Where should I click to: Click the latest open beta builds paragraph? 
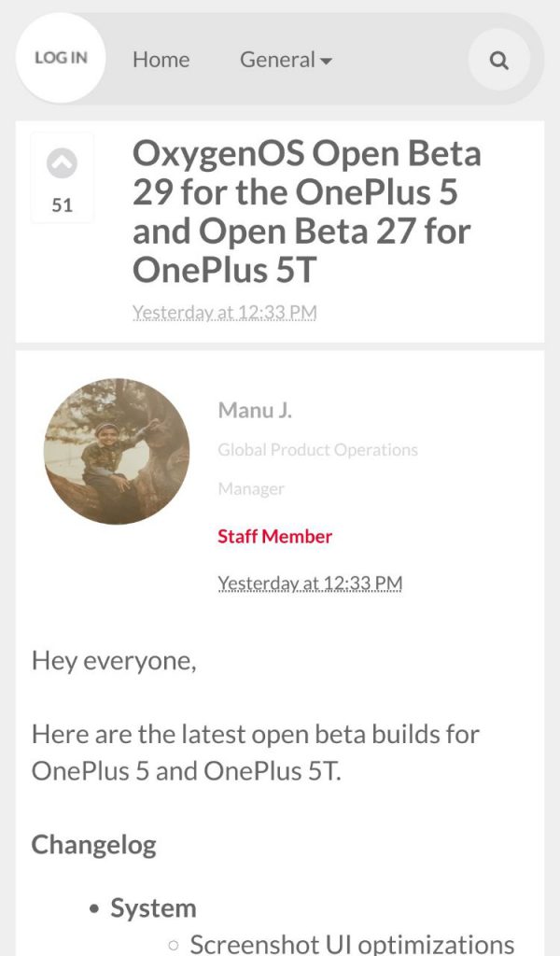click(x=255, y=752)
